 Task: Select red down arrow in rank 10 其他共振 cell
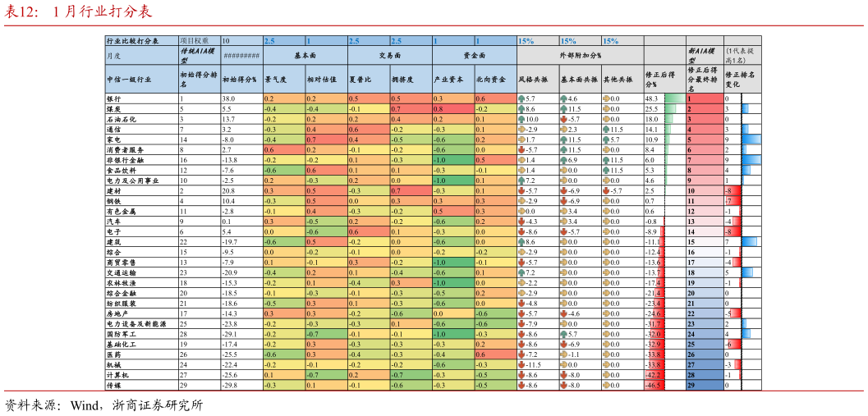[606, 190]
